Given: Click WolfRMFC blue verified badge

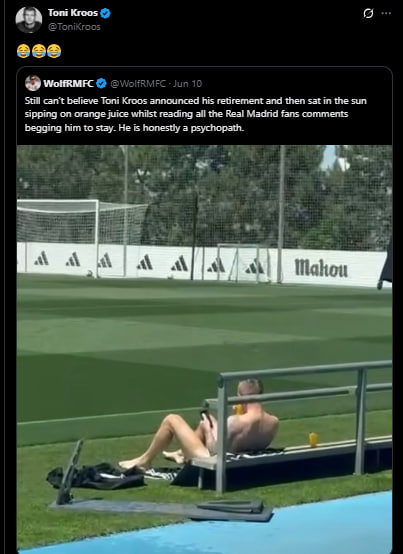Looking at the screenshot, I should tap(101, 83).
